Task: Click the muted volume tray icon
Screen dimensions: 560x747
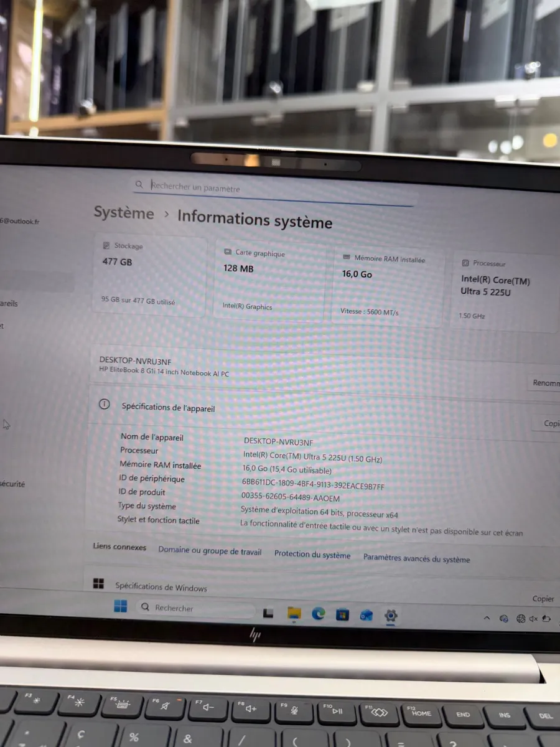Action: [x=533, y=619]
